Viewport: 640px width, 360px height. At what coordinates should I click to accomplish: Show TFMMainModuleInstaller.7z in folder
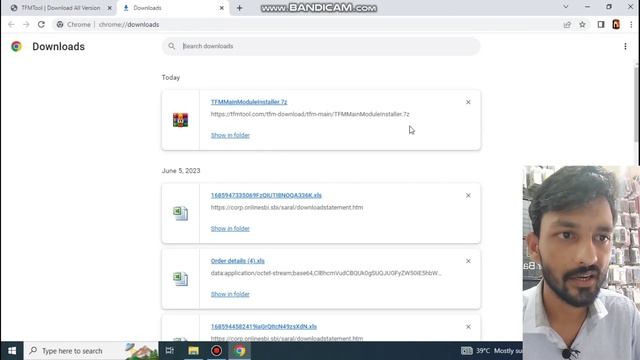coord(230,135)
